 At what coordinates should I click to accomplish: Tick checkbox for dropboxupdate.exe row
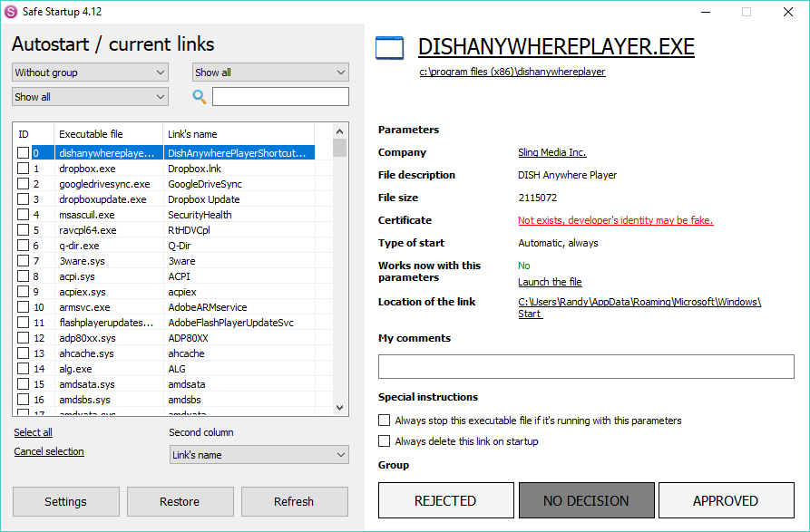[x=24, y=199]
